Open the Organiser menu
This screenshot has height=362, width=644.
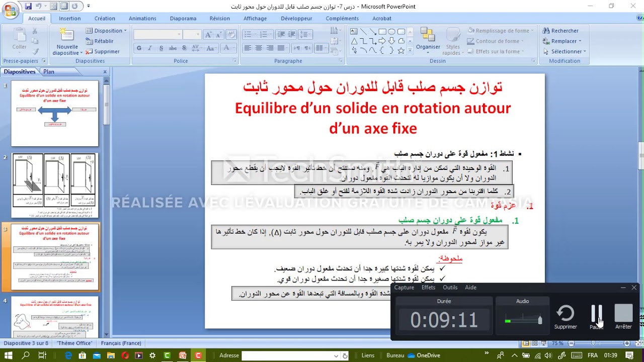pyautogui.click(x=428, y=40)
